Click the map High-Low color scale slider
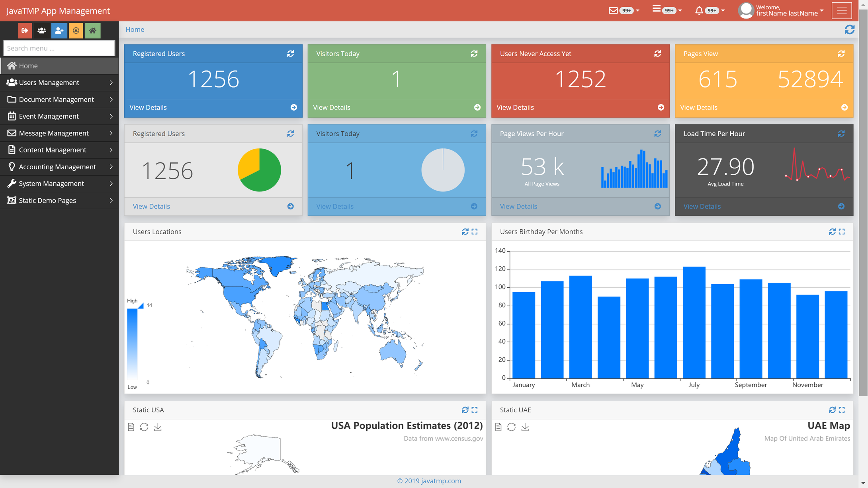The image size is (868, 488). click(133, 344)
